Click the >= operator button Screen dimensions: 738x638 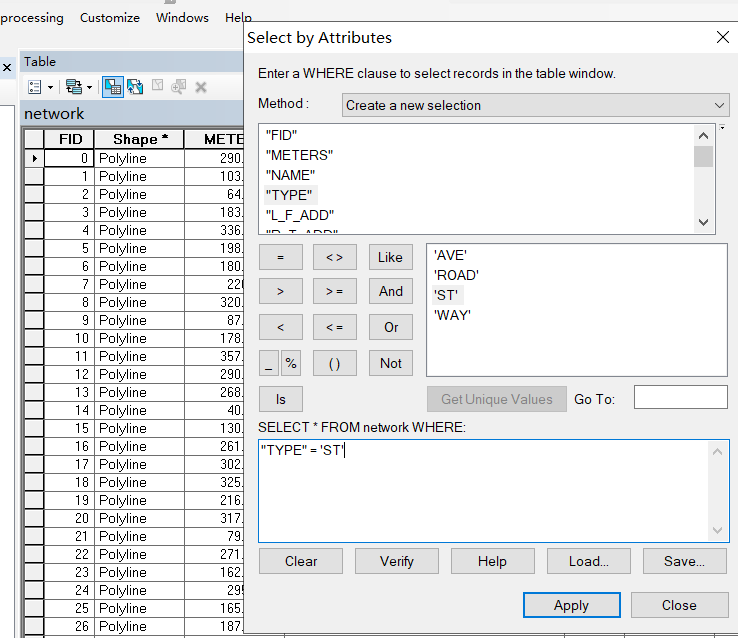click(335, 291)
